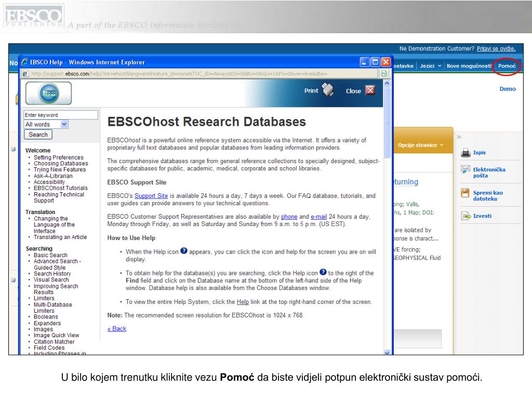The width and height of the screenshot is (532, 399).
Task: Open EBSCOhost Tutorials help topic
Action: pyautogui.click(x=60, y=188)
